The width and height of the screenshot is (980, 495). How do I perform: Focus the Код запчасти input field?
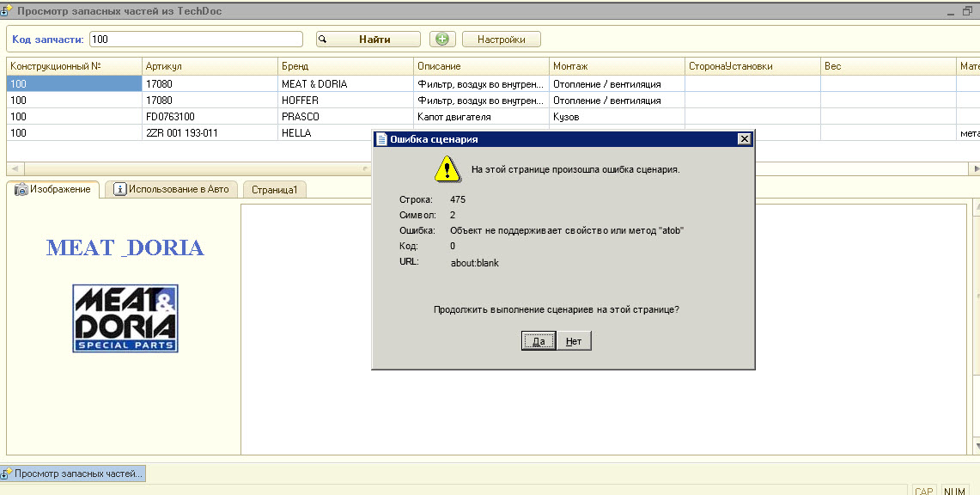click(196, 39)
